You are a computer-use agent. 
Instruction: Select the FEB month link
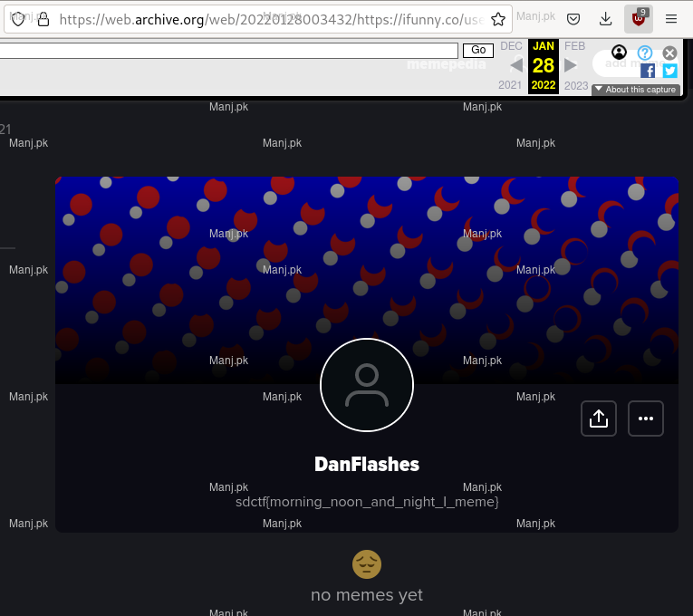coord(575,46)
